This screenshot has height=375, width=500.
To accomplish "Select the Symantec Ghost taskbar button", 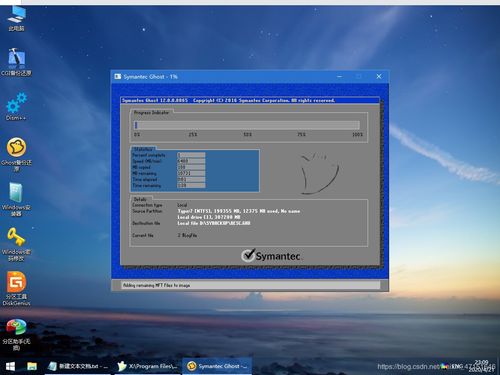I will click(x=217, y=366).
